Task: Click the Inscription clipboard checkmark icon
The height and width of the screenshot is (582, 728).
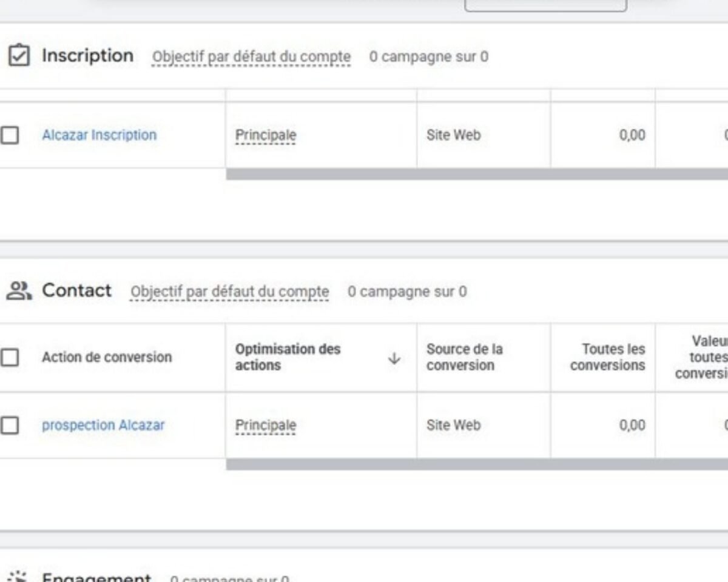Action: (x=19, y=56)
